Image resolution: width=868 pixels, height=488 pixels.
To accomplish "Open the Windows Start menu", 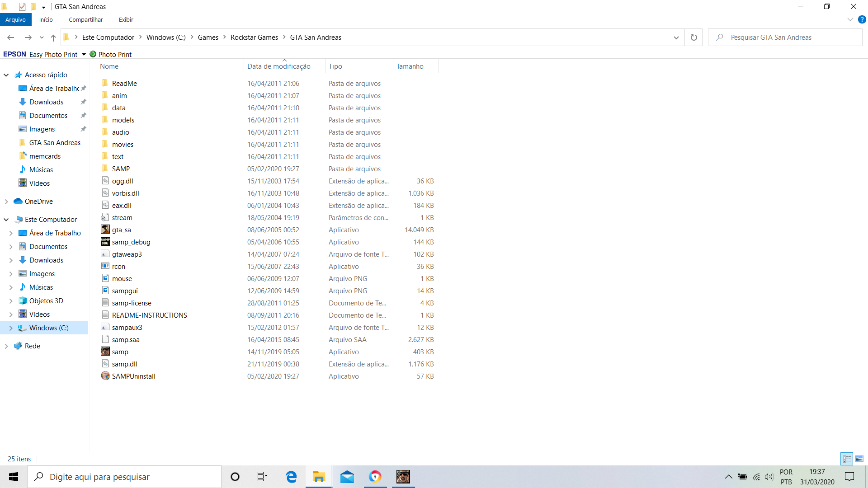I will (14, 477).
